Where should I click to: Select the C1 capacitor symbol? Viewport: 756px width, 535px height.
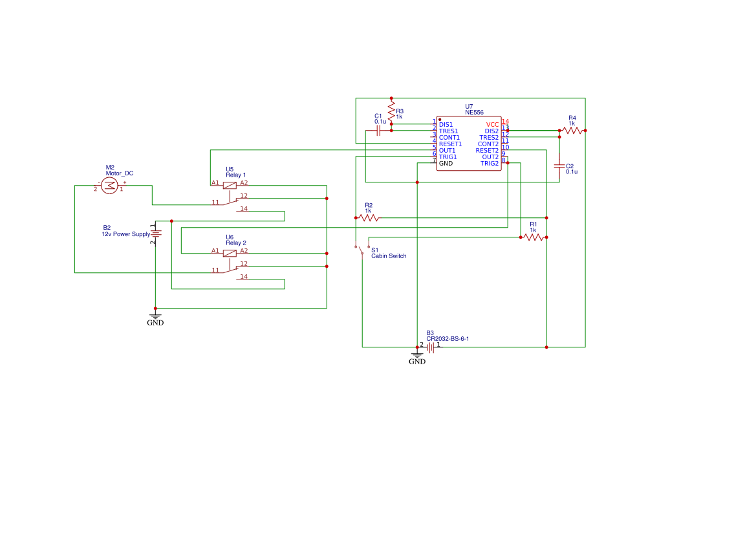click(x=378, y=130)
